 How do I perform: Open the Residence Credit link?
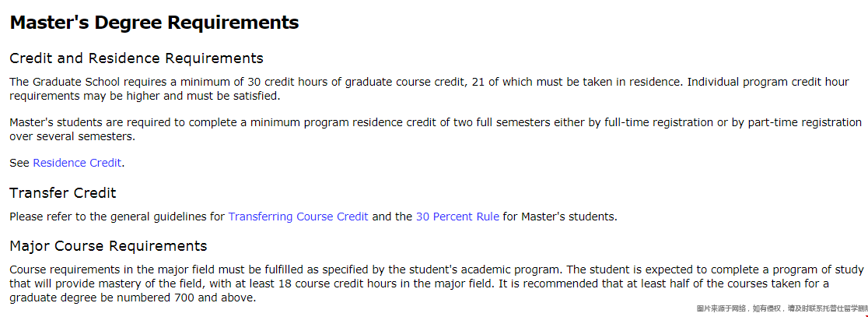click(x=77, y=163)
